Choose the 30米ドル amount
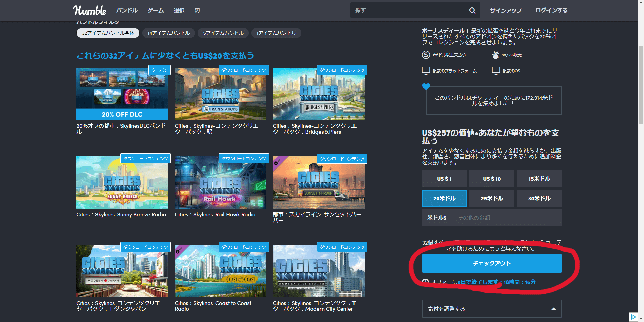 coord(539,198)
